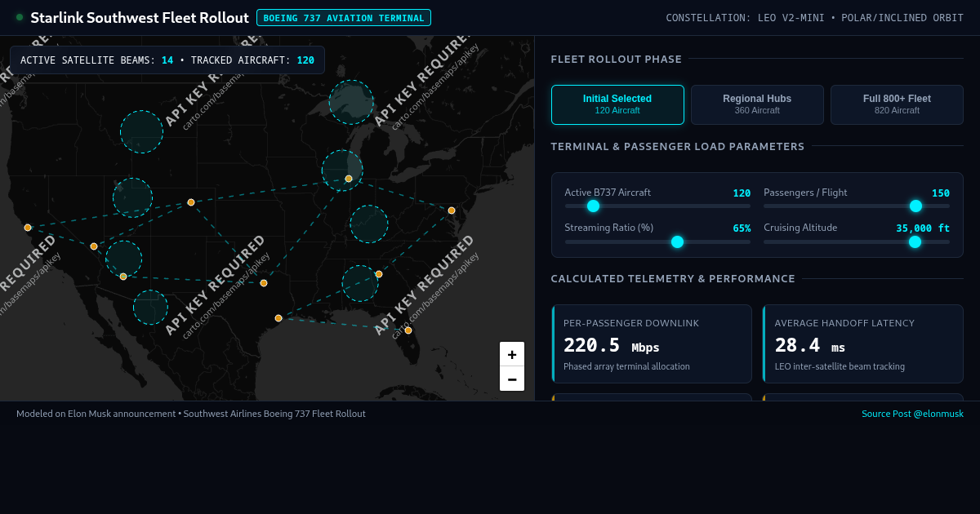Click the 28.4 ms latency value

pyautogui.click(x=810, y=346)
